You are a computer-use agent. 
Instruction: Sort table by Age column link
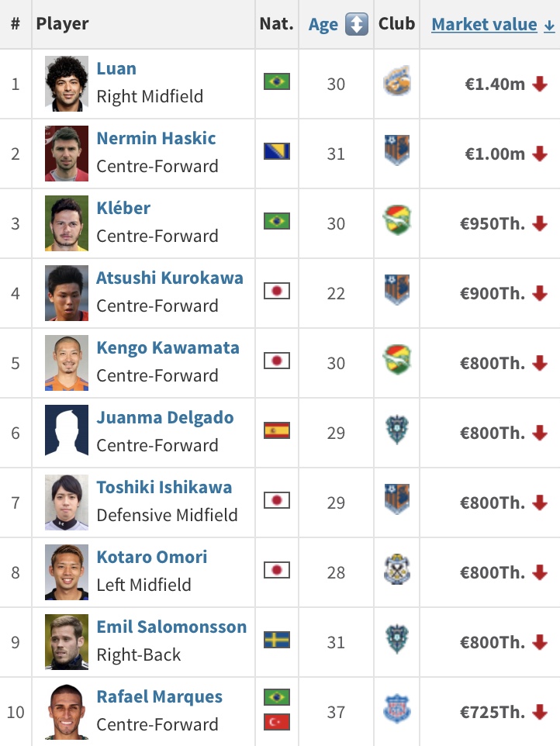point(323,25)
